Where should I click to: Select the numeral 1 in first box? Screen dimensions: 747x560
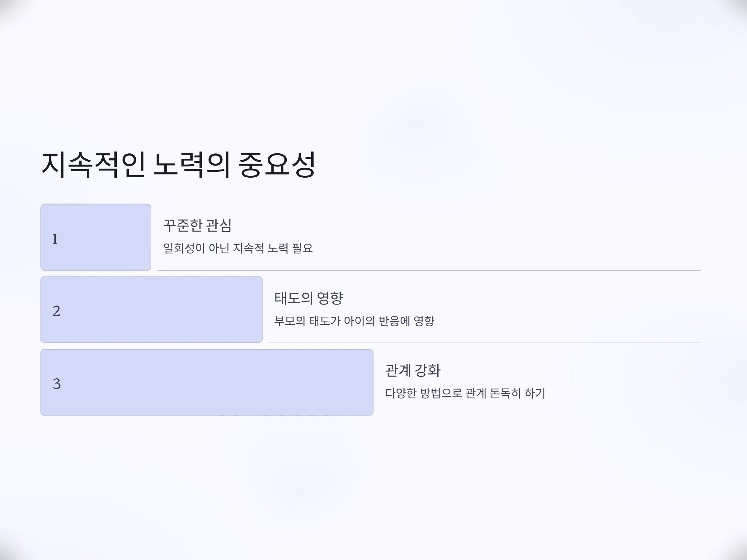coord(55,239)
